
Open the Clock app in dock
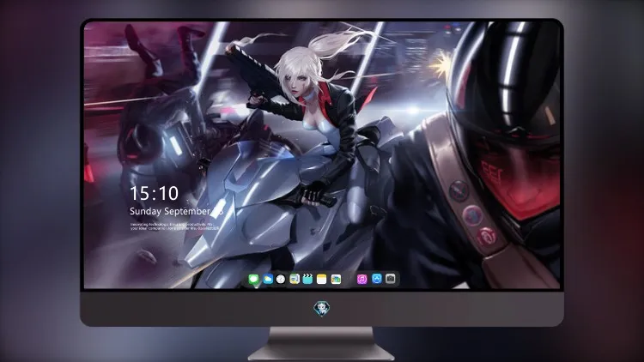click(281, 279)
